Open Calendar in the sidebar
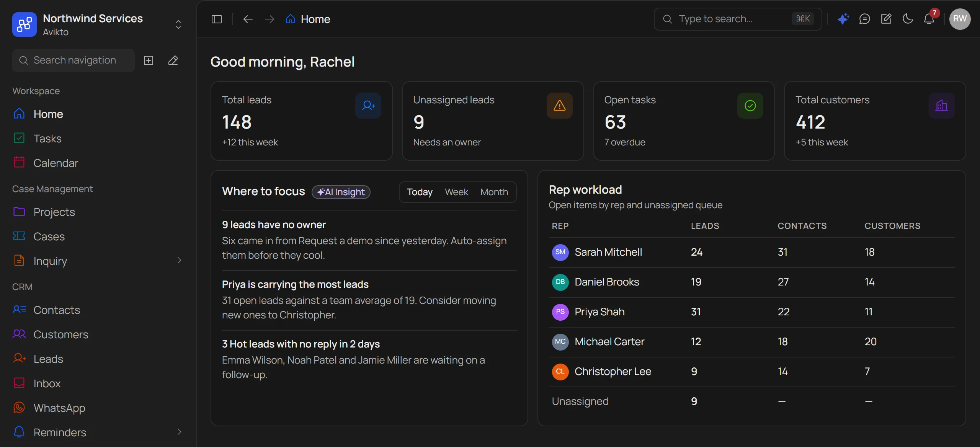Image resolution: width=980 pixels, height=447 pixels. [98, 163]
